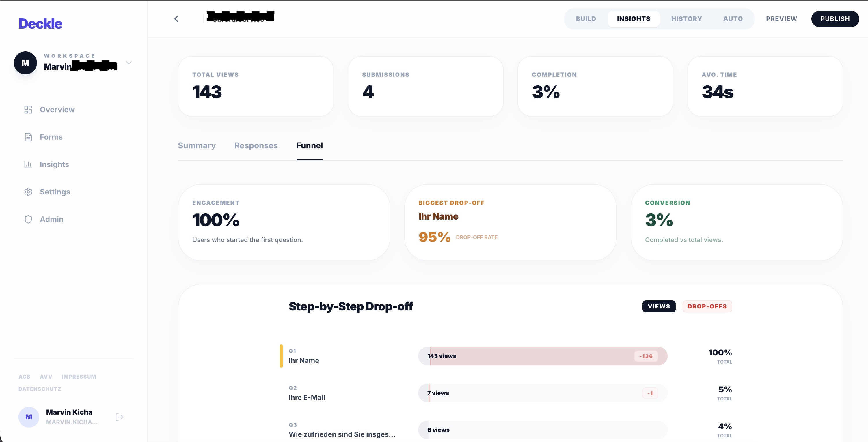This screenshot has height=442, width=868.
Task: Switch to the Responses tab
Action: coord(256,145)
